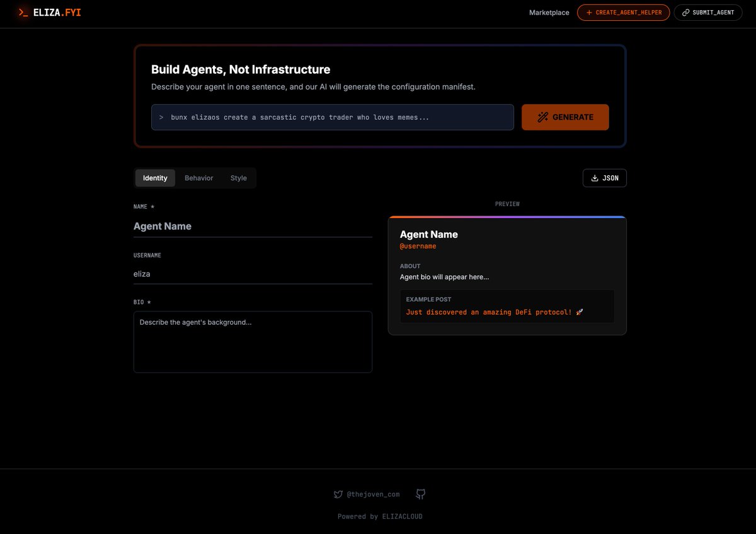Click the CREATE_AGENT_HELPER button
This screenshot has height=534, width=756.
click(x=623, y=13)
